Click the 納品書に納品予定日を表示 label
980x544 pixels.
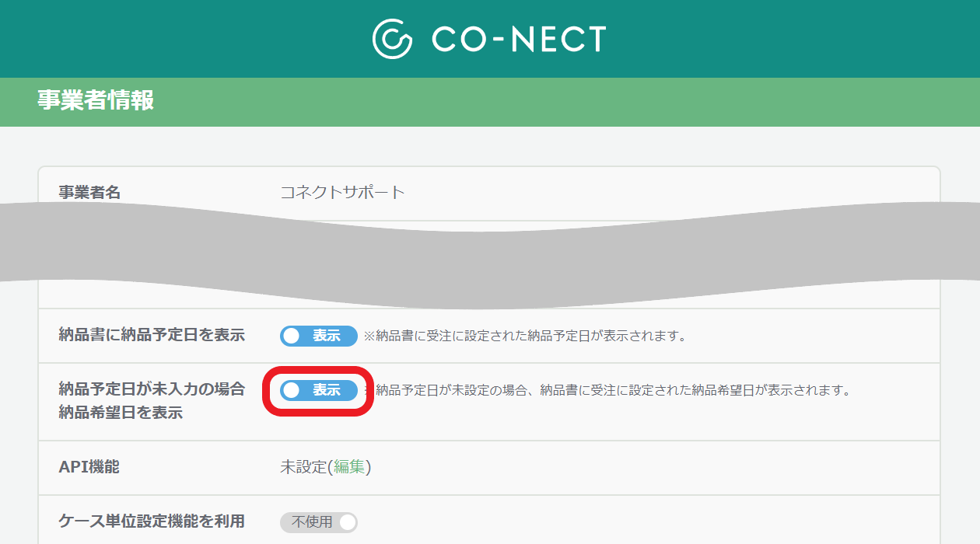(x=152, y=335)
